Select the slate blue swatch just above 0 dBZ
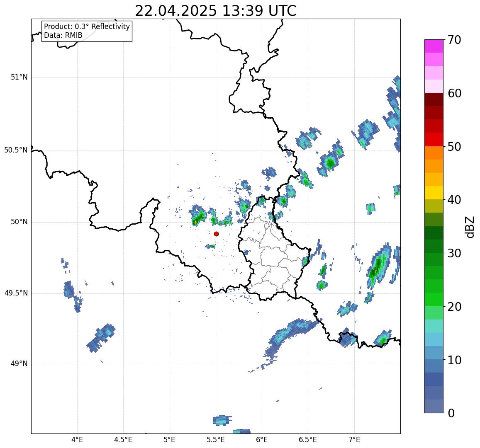The width and height of the screenshot is (480, 448). [434, 406]
